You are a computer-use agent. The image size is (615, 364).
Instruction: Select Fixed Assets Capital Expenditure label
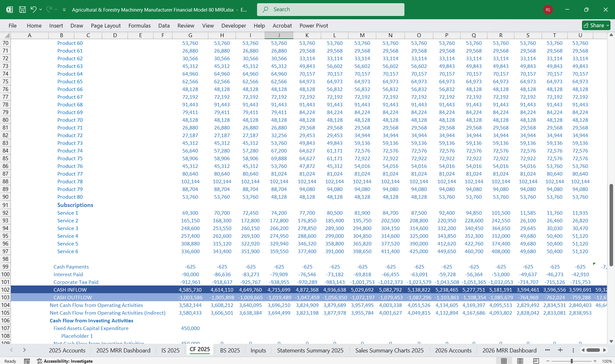[91, 328]
